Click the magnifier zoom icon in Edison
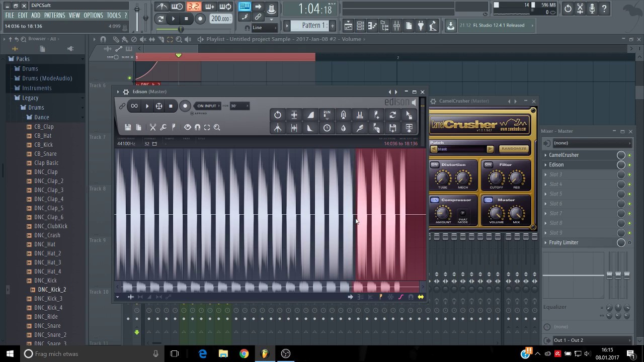This screenshot has width=644, height=362. click(217, 128)
